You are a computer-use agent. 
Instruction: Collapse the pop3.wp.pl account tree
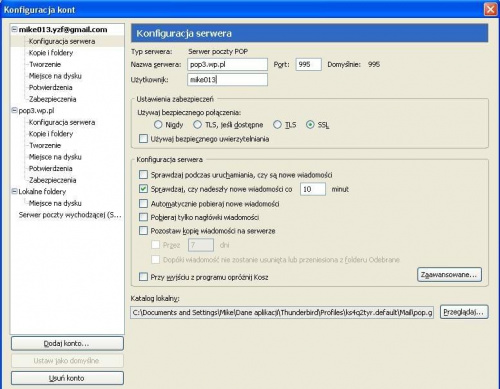point(14,110)
